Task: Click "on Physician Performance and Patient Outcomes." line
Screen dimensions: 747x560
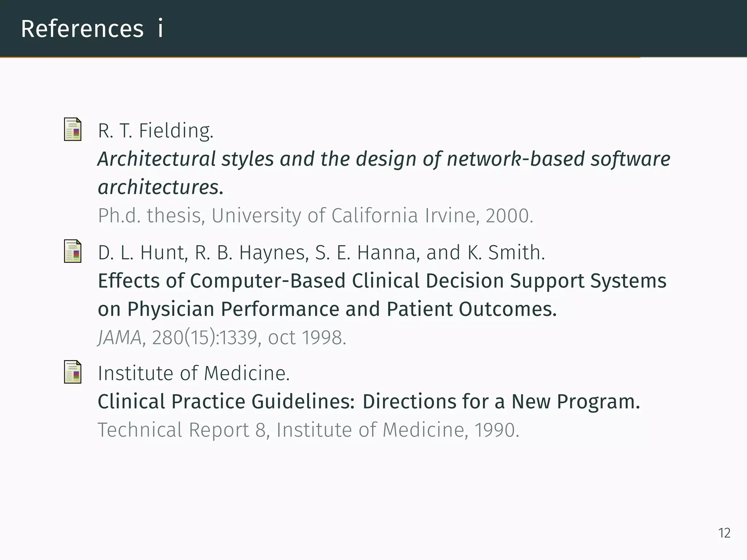Action: tap(327, 309)
